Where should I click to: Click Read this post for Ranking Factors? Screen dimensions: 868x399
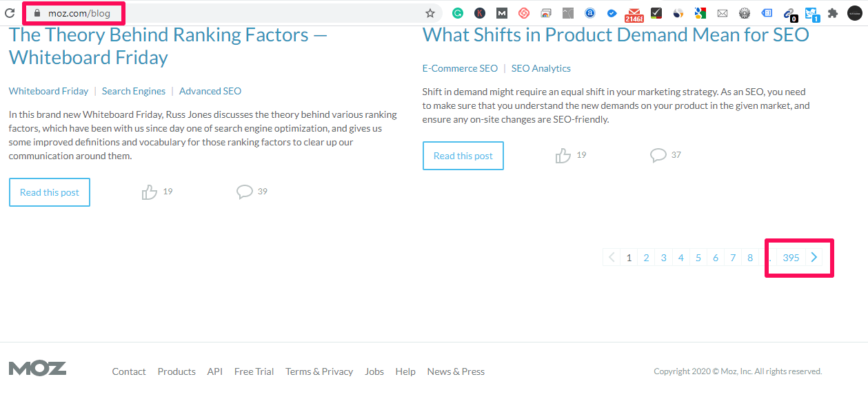[x=50, y=192]
